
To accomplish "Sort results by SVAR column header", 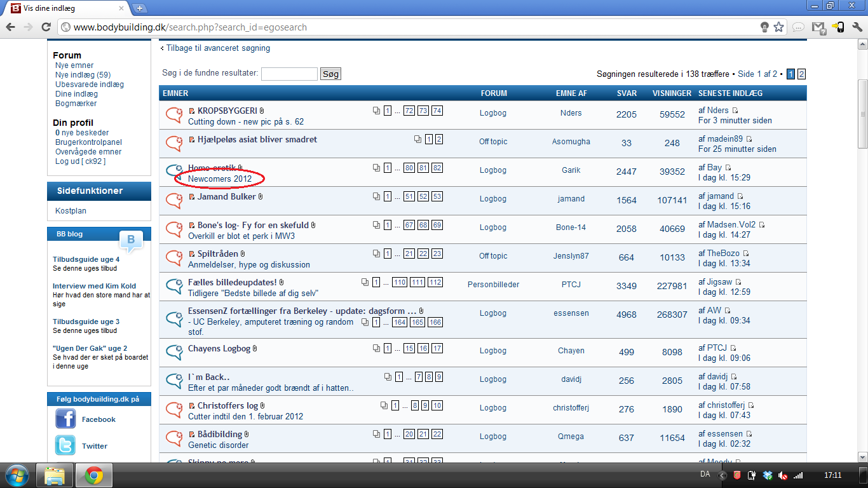I will 627,93.
